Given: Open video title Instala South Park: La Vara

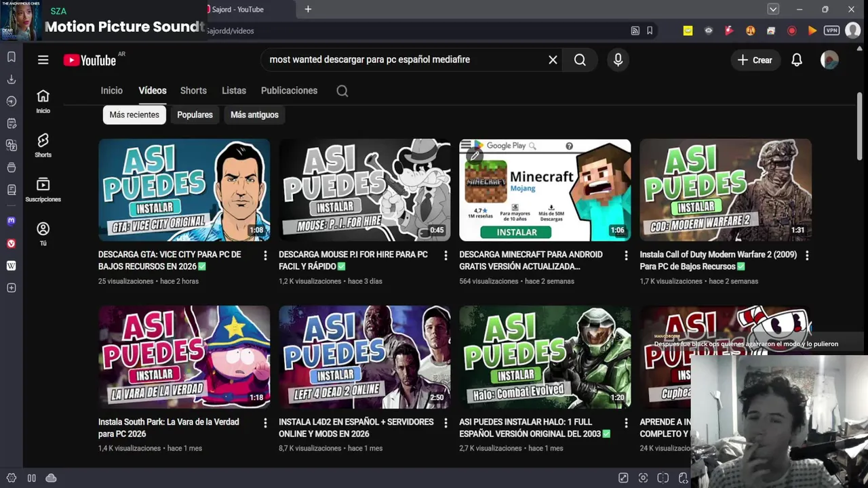Looking at the screenshot, I should pos(169,428).
